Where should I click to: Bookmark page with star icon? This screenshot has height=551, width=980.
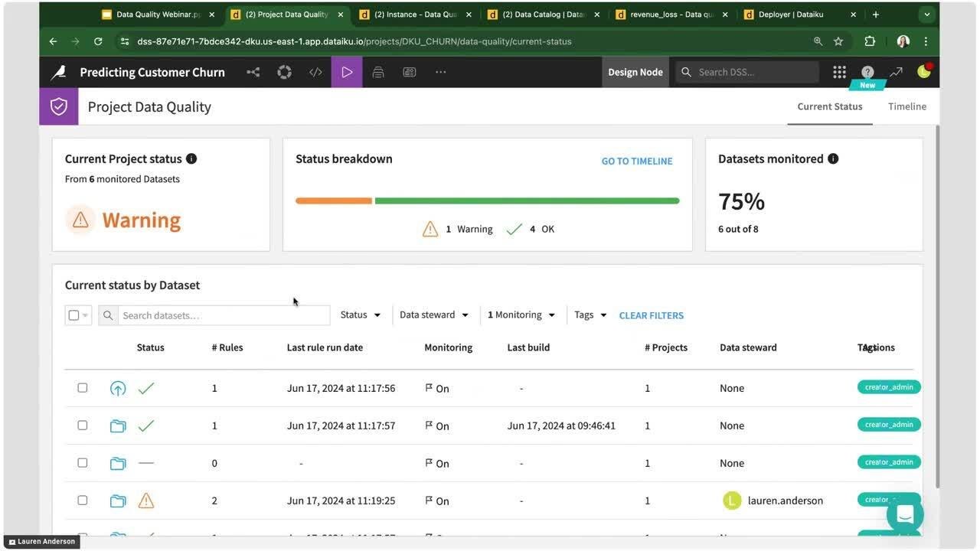[x=838, y=41]
